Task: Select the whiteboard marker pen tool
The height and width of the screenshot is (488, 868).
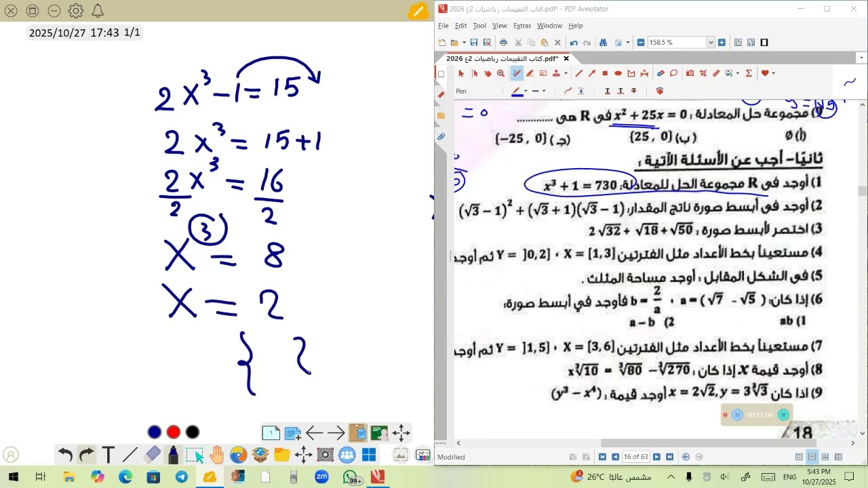Action: point(173,455)
